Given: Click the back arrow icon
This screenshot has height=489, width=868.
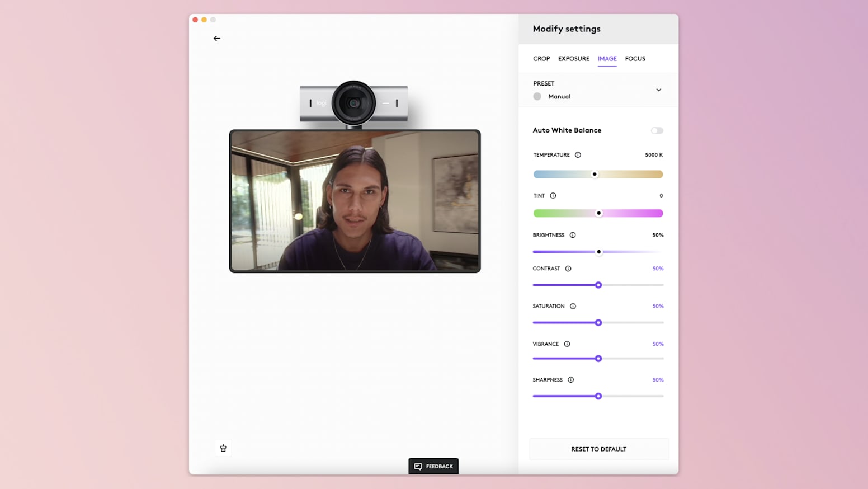Looking at the screenshot, I should pyautogui.click(x=217, y=39).
